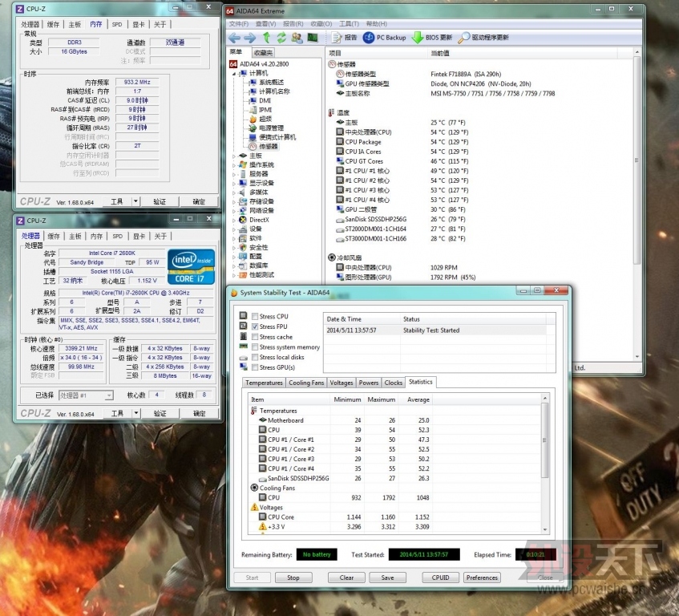This screenshot has height=616, width=679.
Task: Enable the Stress system memory checkbox
Action: (x=255, y=347)
